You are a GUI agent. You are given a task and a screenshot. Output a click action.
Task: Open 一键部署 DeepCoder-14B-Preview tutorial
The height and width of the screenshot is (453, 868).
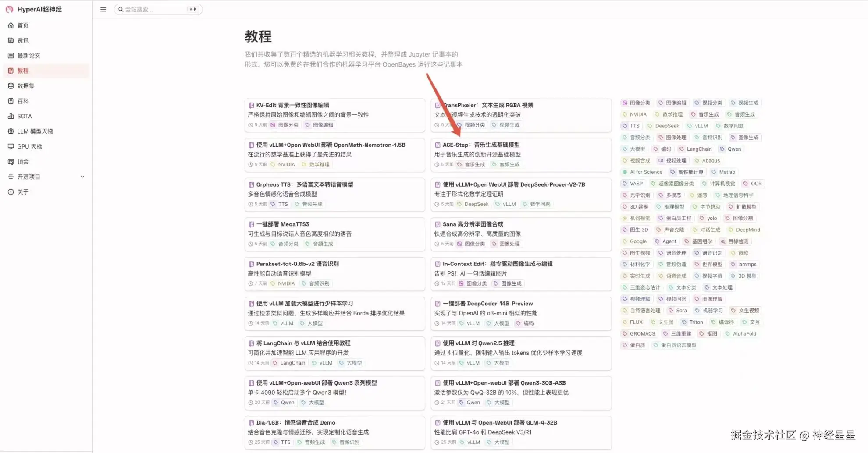[x=521, y=313]
